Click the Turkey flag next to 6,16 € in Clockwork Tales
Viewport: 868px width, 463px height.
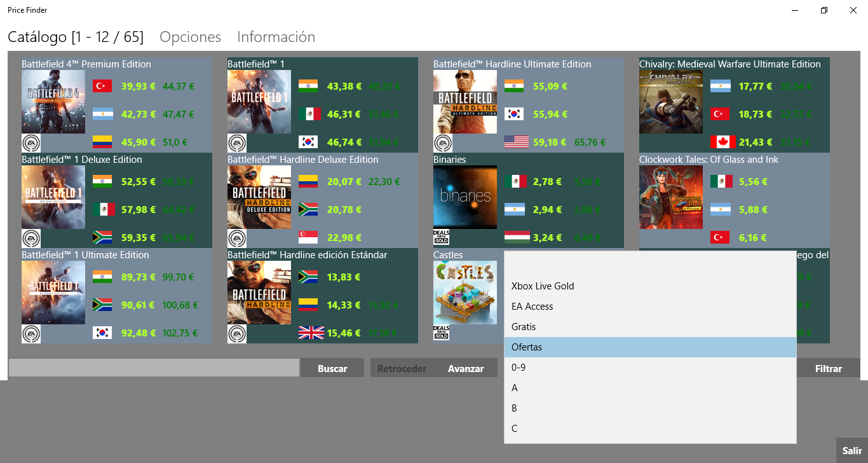pos(720,237)
